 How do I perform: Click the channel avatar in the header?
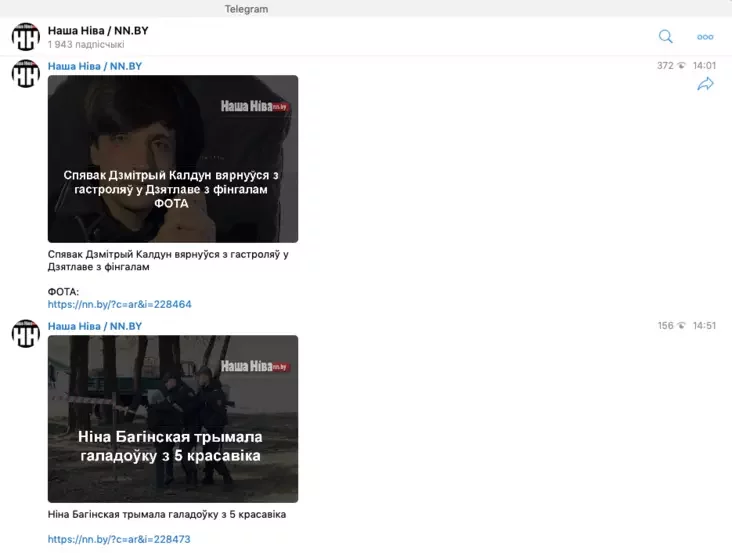point(26,36)
